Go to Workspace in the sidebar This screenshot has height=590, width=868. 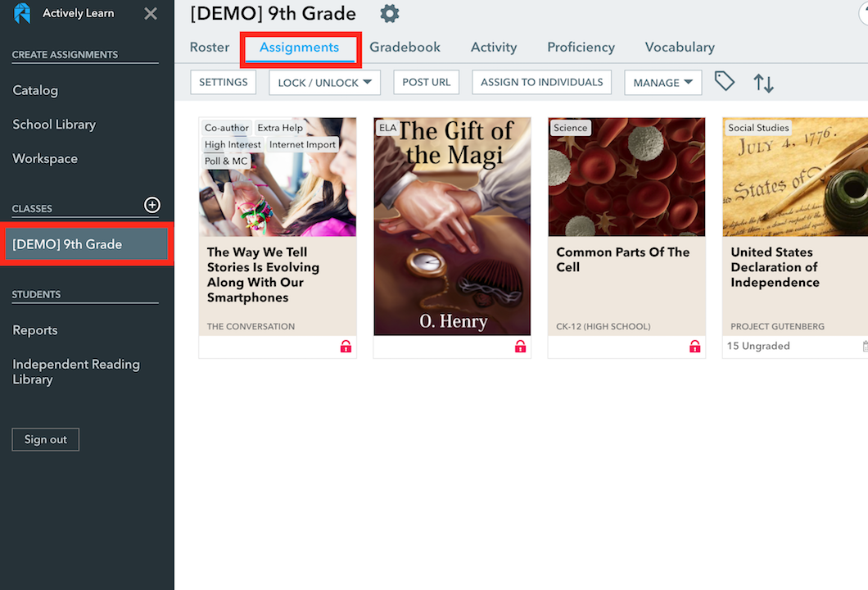coord(45,158)
